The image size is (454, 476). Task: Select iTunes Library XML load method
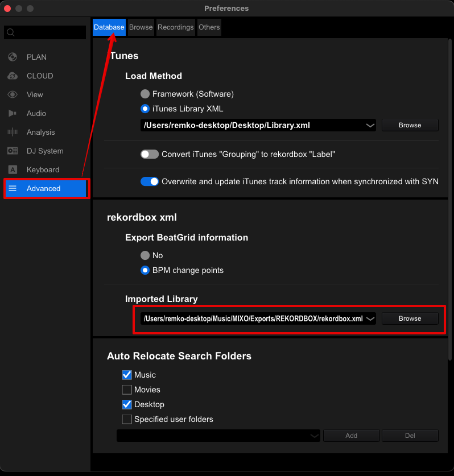click(x=145, y=109)
